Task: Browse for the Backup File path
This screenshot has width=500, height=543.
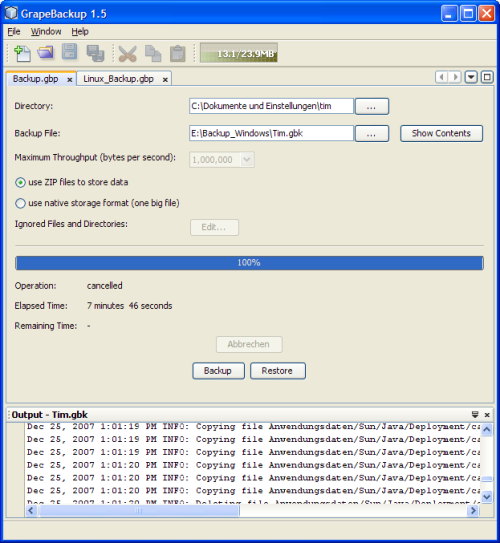Action: point(372,134)
